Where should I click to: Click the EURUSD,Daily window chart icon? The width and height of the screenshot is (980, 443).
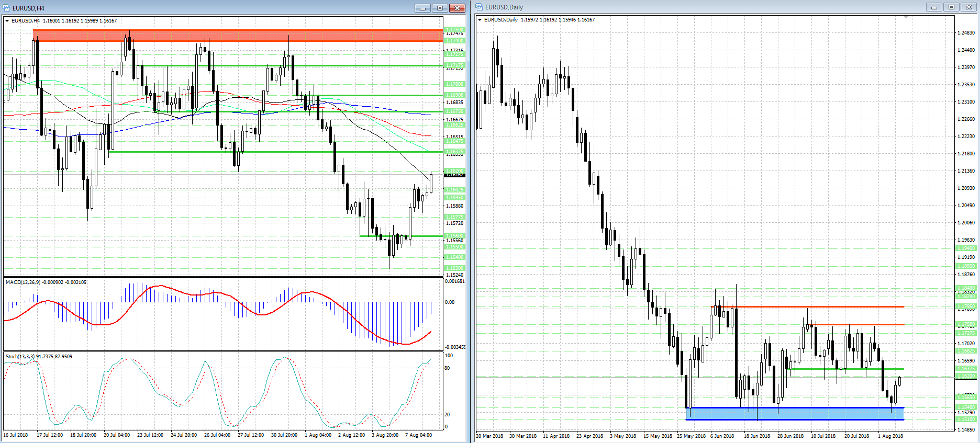coord(479,7)
